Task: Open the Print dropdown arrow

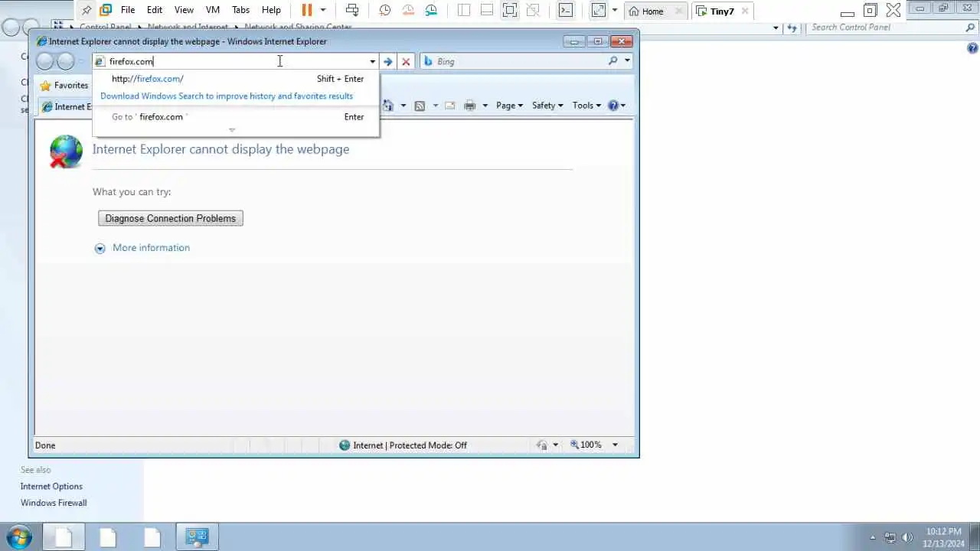Action: coord(485,106)
